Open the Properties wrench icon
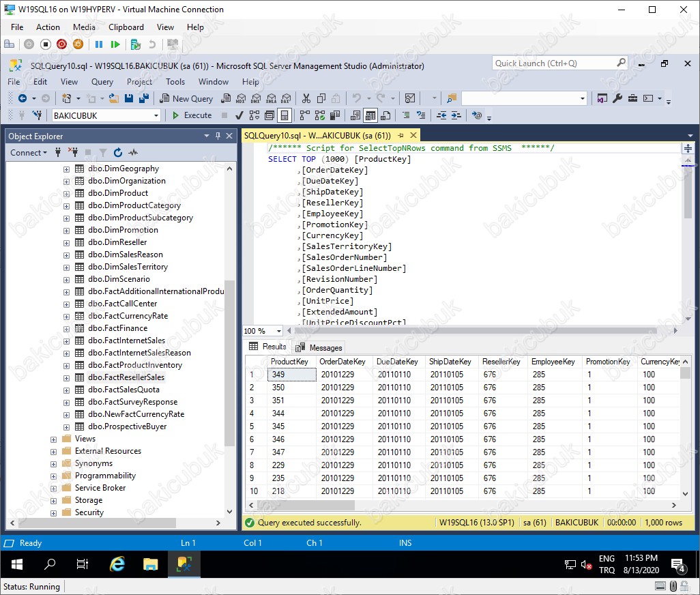700x595 pixels. click(x=618, y=99)
